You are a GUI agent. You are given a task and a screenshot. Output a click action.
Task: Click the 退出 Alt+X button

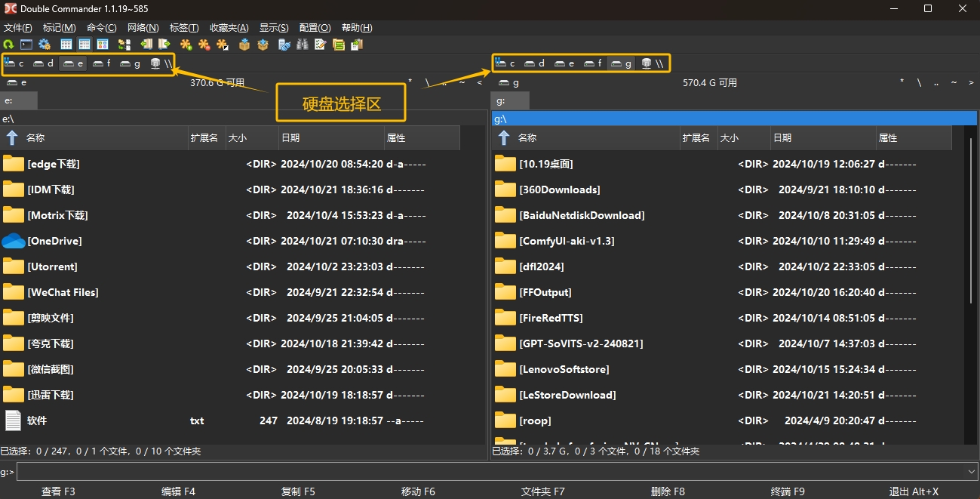pyautogui.click(x=914, y=491)
